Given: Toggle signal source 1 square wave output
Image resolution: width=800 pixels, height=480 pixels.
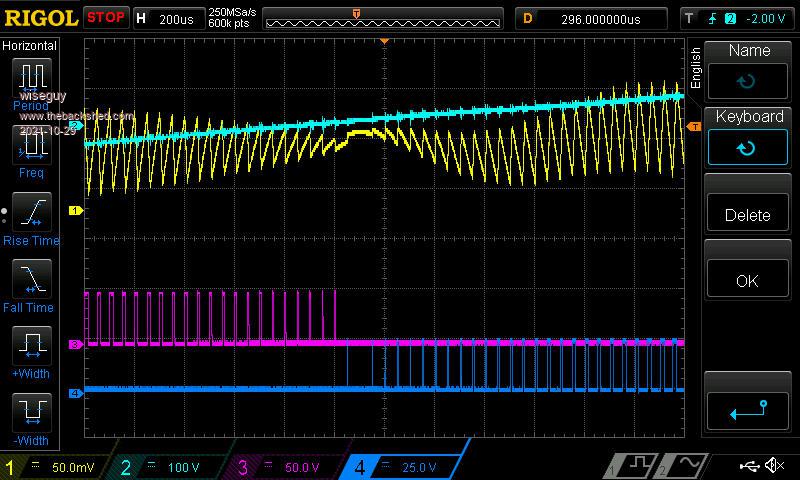Looking at the screenshot, I should click(636, 466).
